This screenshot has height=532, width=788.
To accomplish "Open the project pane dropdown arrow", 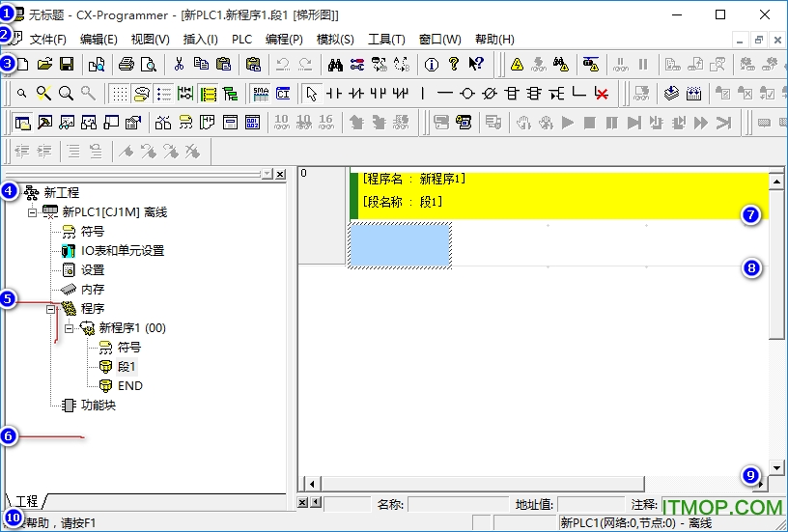I will [x=267, y=174].
